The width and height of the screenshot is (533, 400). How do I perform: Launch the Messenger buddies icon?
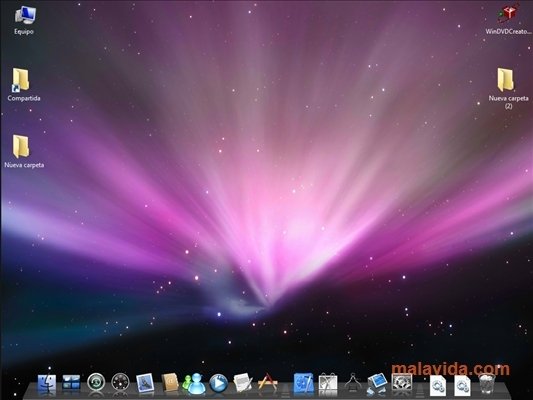pos(194,384)
